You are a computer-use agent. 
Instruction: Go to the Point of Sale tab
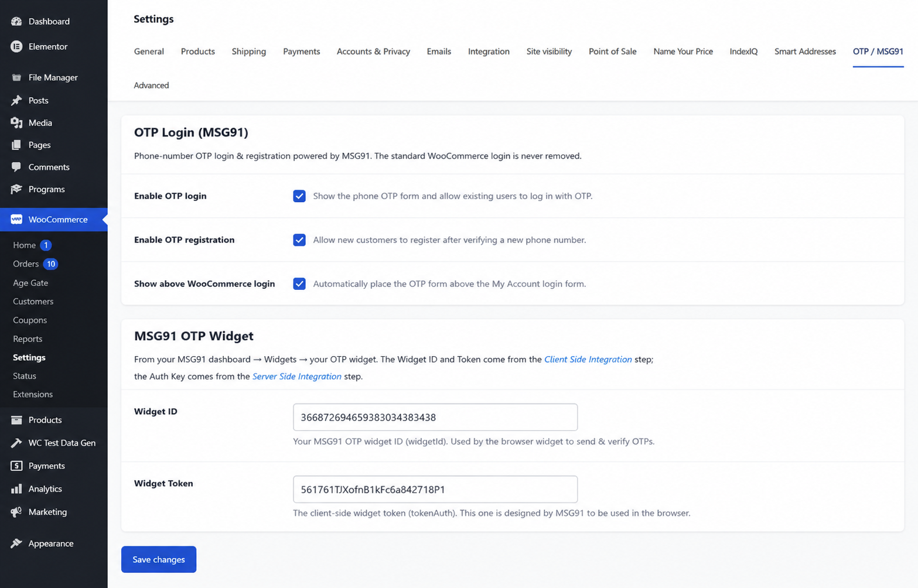coord(613,52)
